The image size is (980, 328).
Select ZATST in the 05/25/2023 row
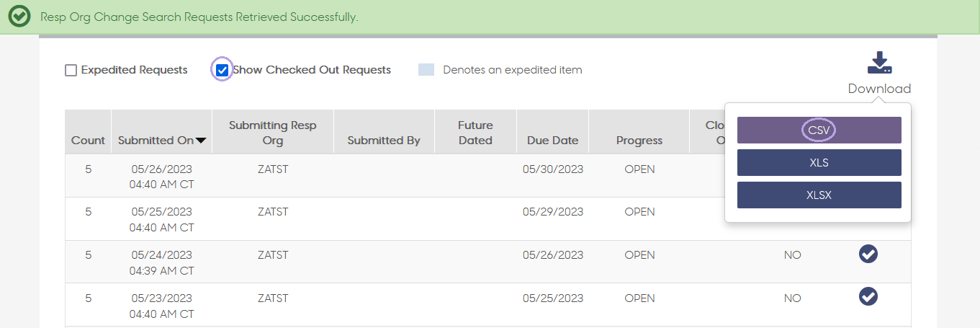(273, 212)
